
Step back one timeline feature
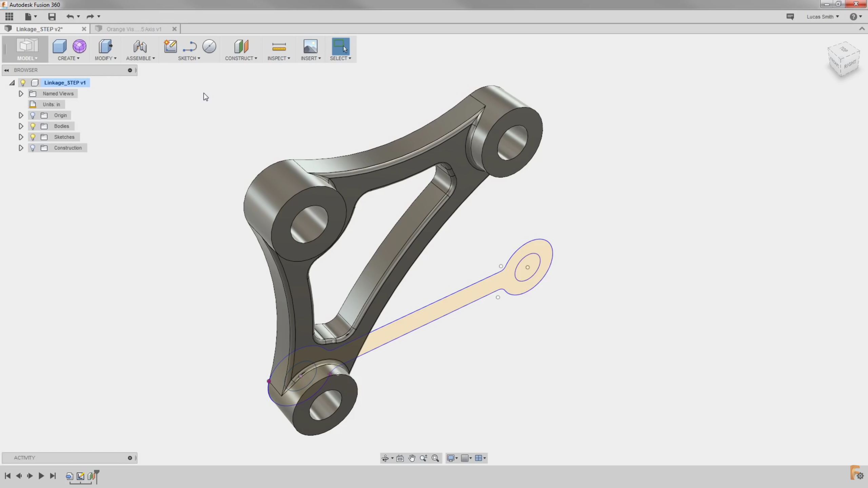(x=19, y=476)
